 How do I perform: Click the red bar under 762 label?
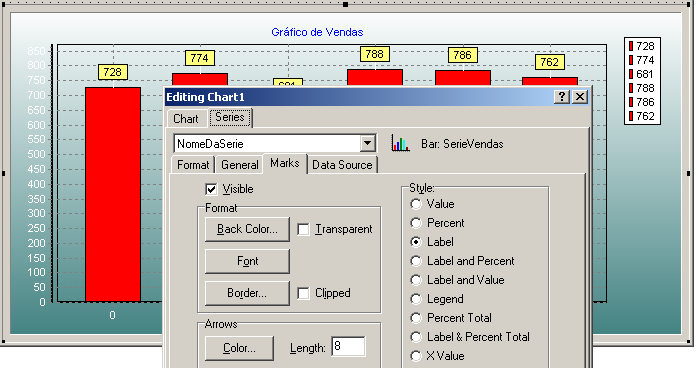pos(550,81)
